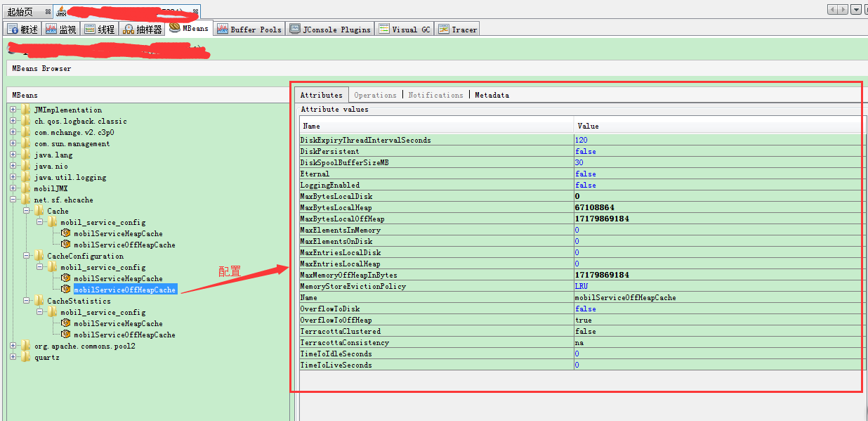The width and height of the screenshot is (868, 421).
Task: Click the Value column header
Action: (716, 126)
